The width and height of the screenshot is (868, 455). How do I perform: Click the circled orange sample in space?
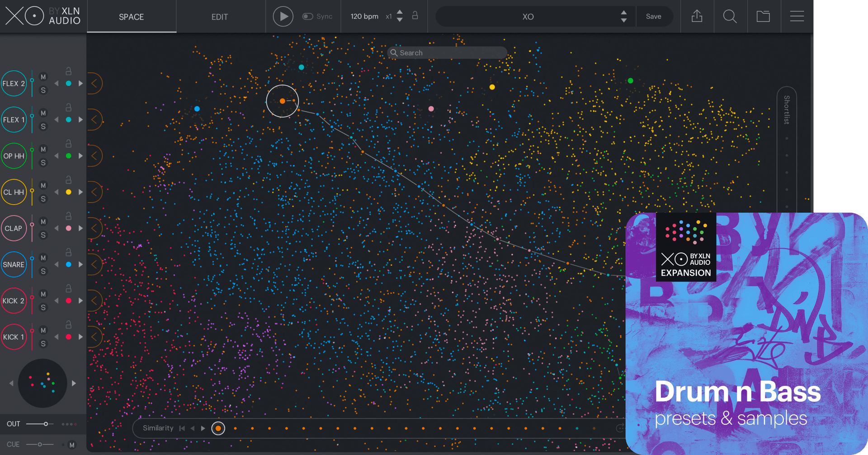point(283,101)
